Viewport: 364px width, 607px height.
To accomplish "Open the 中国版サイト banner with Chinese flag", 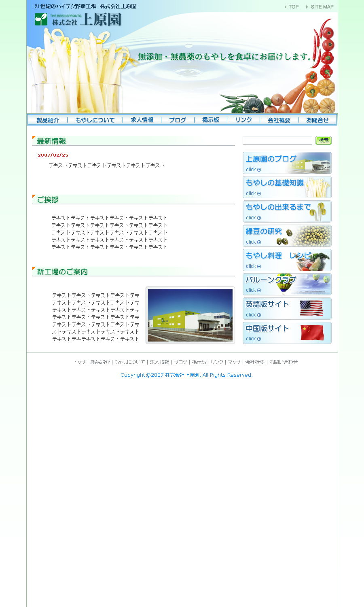I will tap(287, 333).
